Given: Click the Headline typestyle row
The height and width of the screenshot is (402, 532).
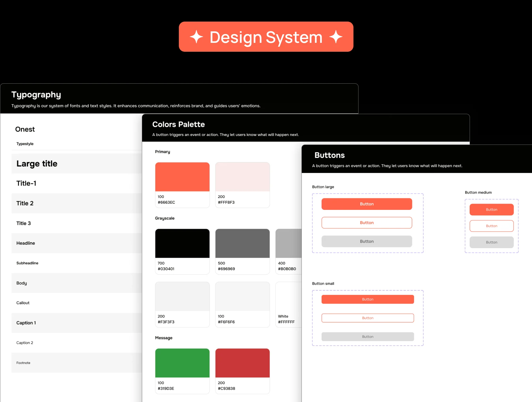Looking at the screenshot, I should point(77,243).
